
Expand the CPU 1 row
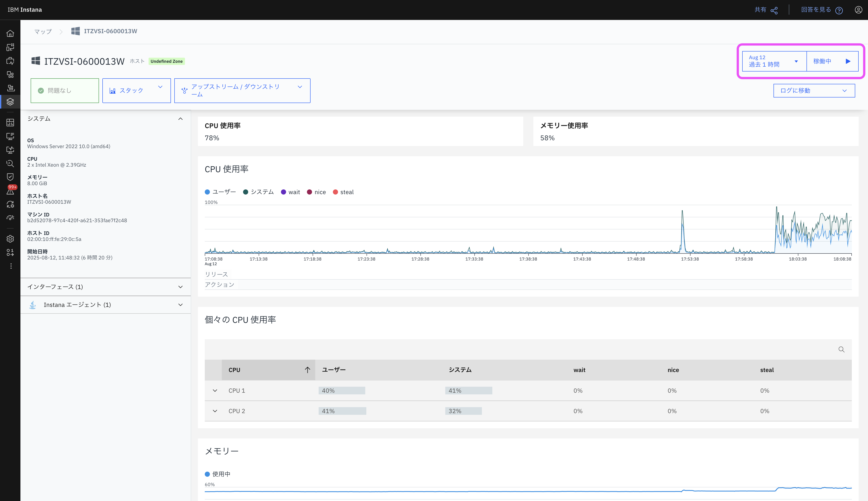point(215,391)
